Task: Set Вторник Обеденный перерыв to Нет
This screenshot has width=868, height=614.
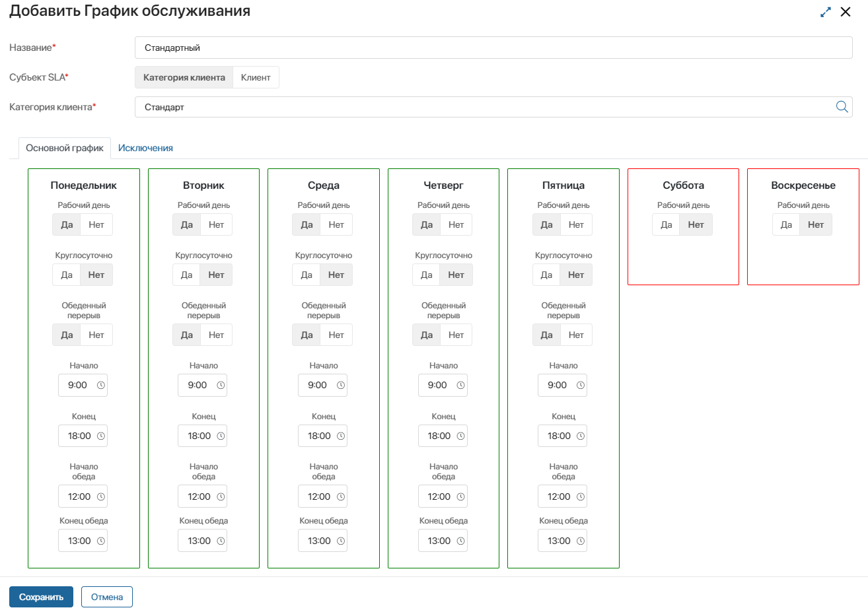Action: (217, 335)
